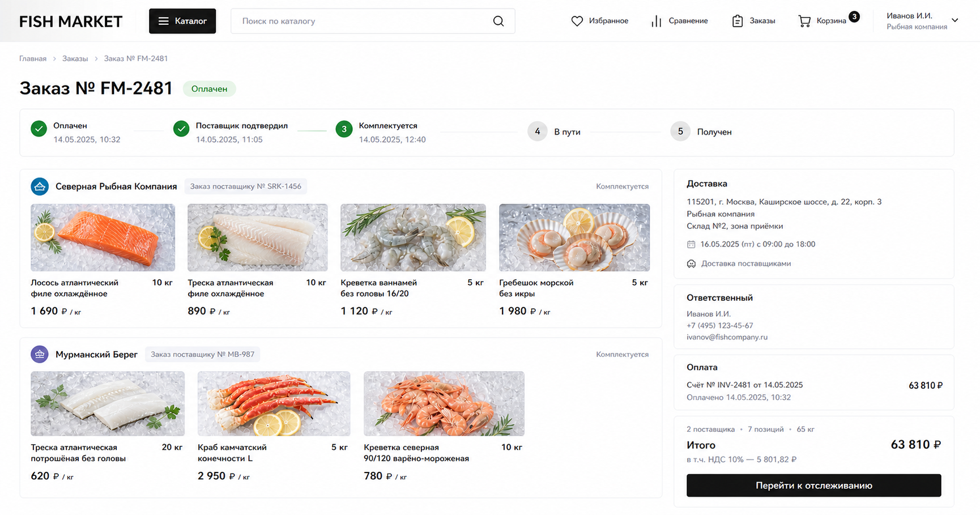Click the Краб камчатский конечности L title

tap(232, 453)
